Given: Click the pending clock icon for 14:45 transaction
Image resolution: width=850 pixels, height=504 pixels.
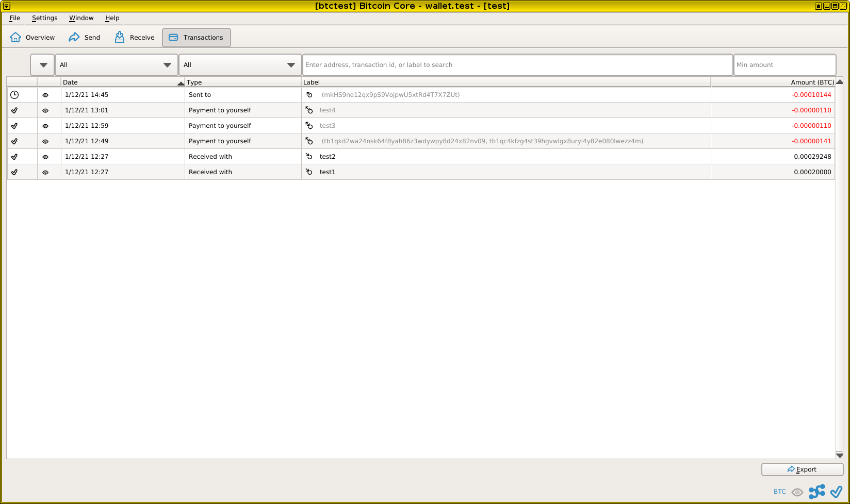Looking at the screenshot, I should 14,95.
